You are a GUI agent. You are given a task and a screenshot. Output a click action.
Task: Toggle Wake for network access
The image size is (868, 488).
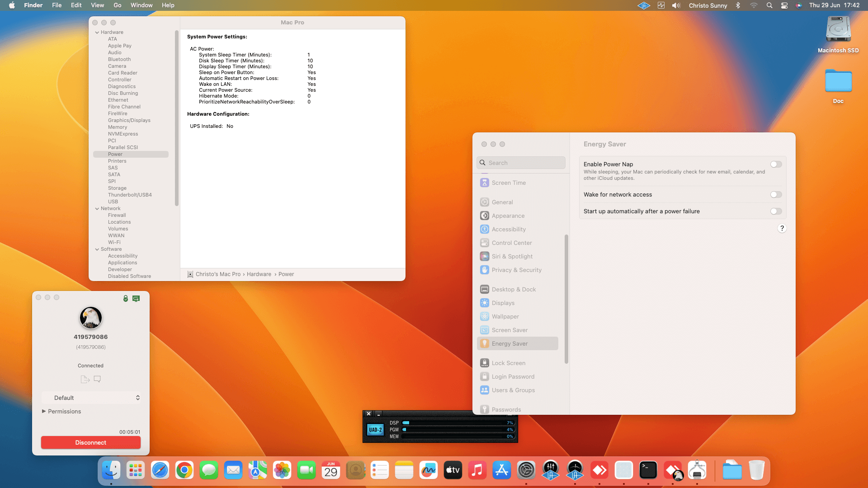[x=776, y=195]
